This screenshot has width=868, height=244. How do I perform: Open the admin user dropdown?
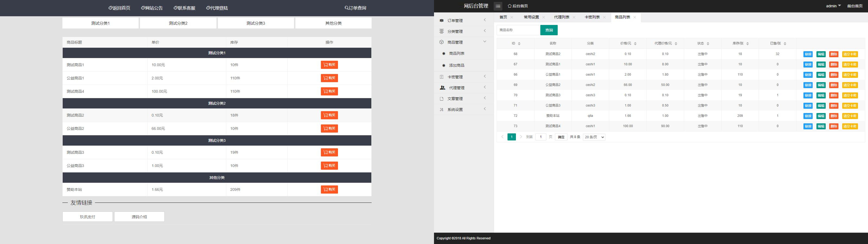[x=833, y=6]
